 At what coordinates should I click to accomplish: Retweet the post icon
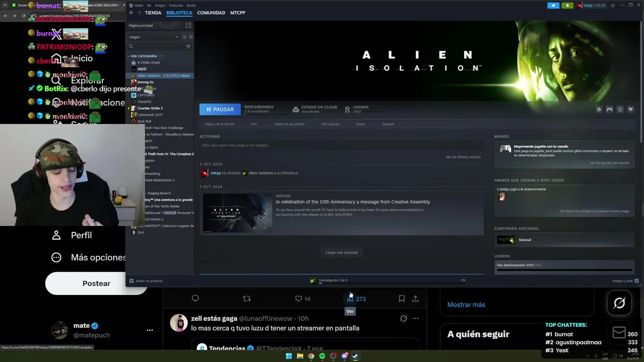coord(247,299)
